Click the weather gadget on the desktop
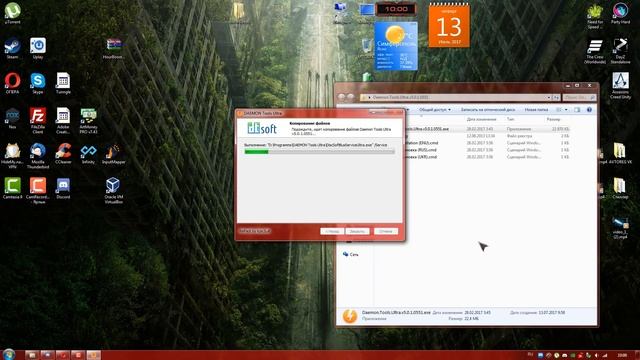 [396, 46]
